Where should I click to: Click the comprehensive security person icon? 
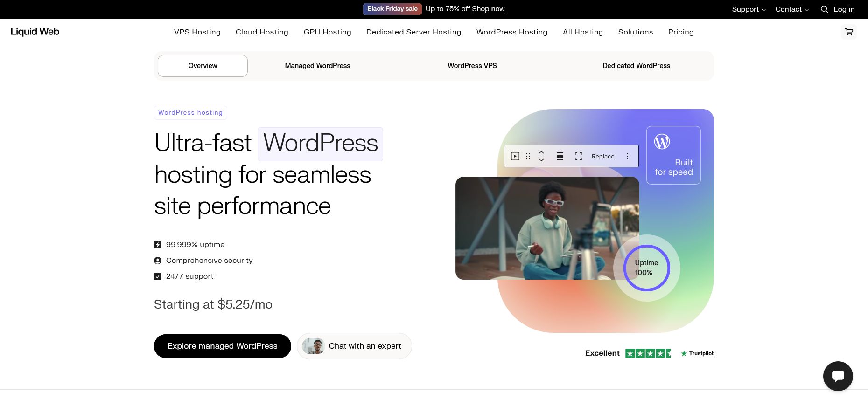coord(158,261)
